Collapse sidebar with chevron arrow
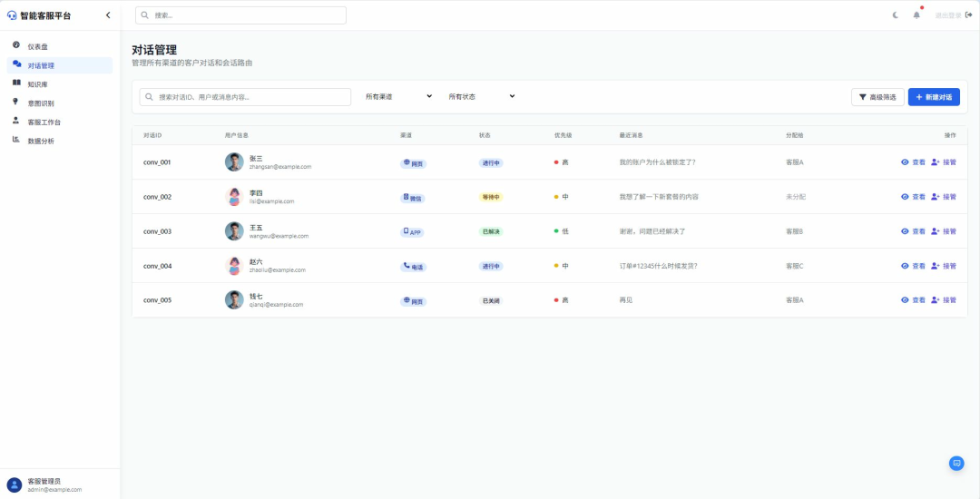Image resolution: width=980 pixels, height=499 pixels. [108, 15]
